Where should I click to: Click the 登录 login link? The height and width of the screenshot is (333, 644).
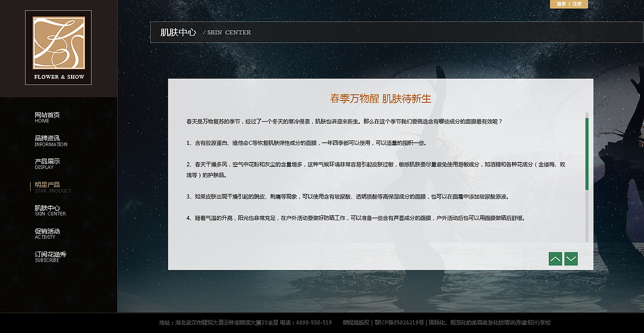[x=561, y=4]
